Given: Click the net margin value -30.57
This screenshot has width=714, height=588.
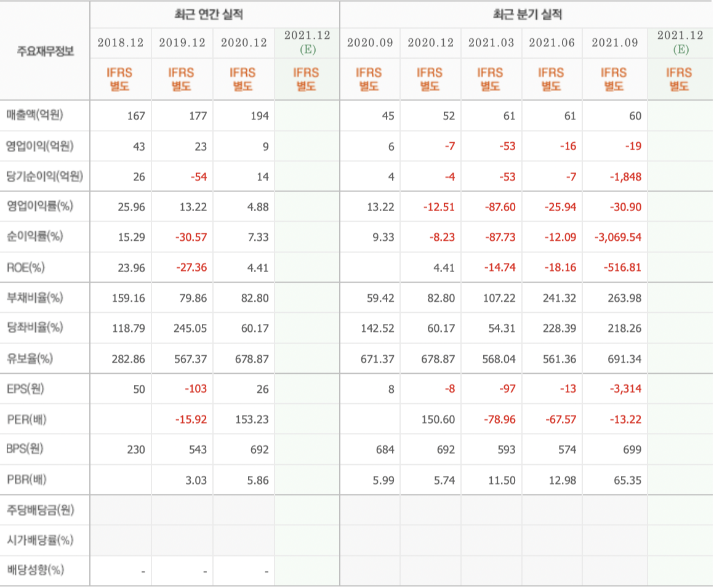Looking at the screenshot, I should pyautogui.click(x=191, y=237).
